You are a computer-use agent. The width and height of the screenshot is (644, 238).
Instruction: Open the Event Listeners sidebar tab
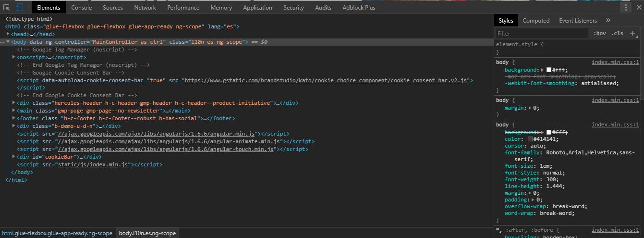pyautogui.click(x=578, y=20)
